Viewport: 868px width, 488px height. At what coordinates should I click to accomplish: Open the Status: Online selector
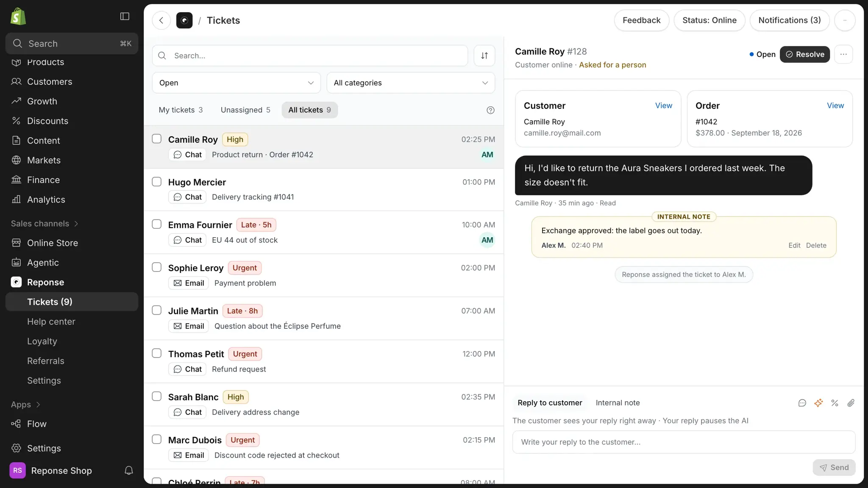(709, 20)
